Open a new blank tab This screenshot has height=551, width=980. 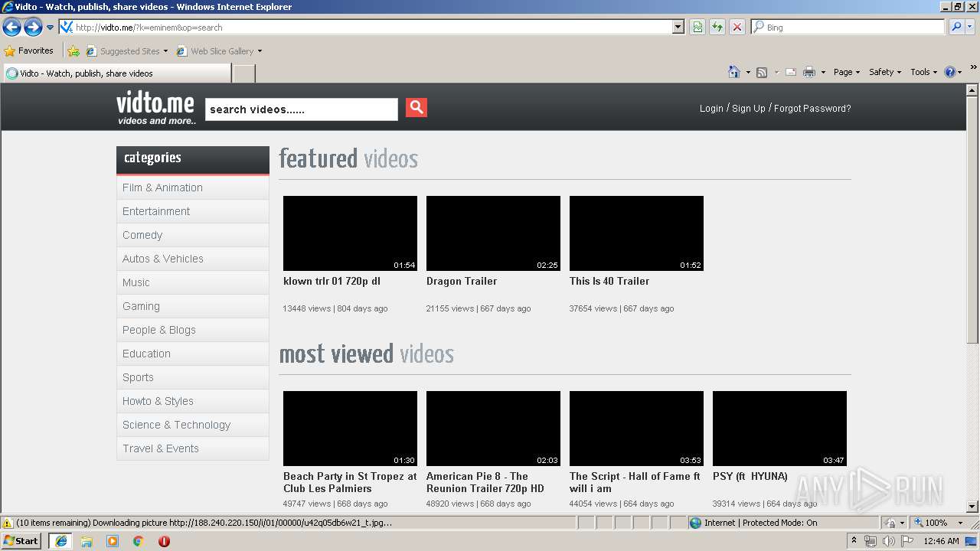pos(243,73)
